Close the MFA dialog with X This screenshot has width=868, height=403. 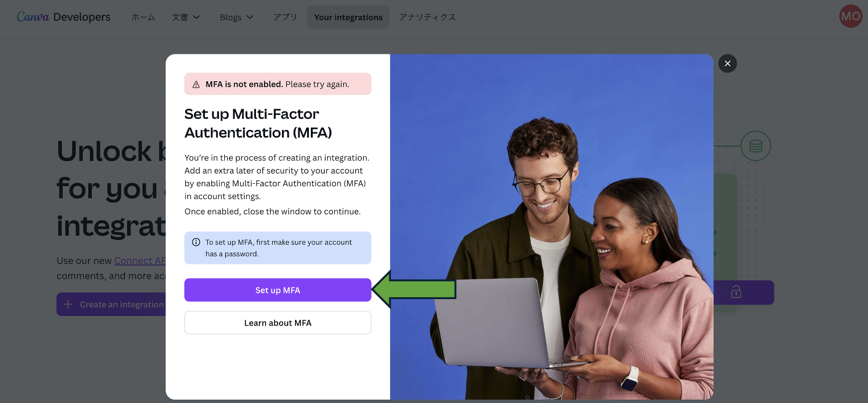[x=728, y=63]
